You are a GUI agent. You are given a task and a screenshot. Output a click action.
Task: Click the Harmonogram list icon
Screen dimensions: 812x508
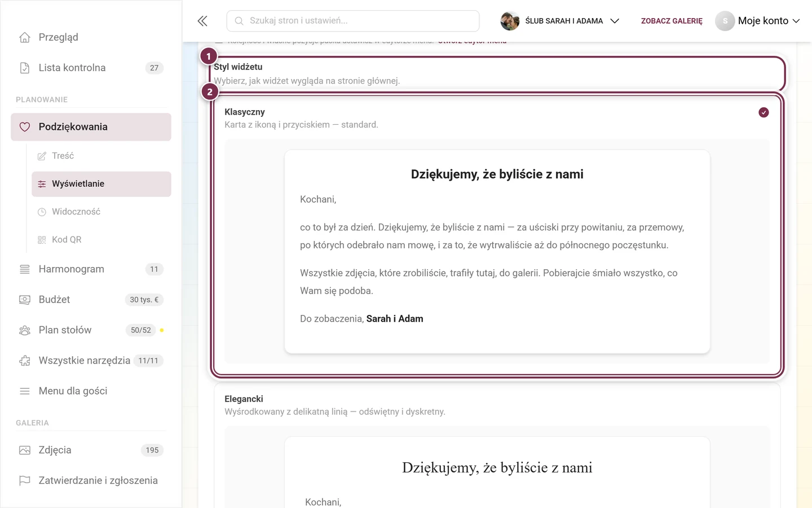coord(25,269)
